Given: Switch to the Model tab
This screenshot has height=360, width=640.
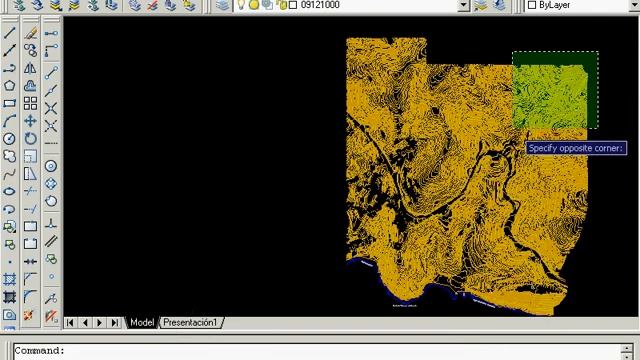Looking at the screenshot, I should coord(142,322).
